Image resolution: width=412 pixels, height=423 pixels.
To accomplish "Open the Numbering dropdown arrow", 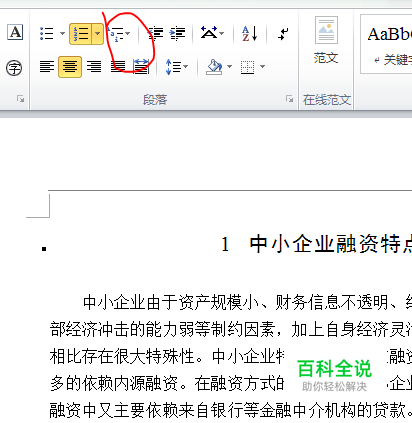I will 97,34.
